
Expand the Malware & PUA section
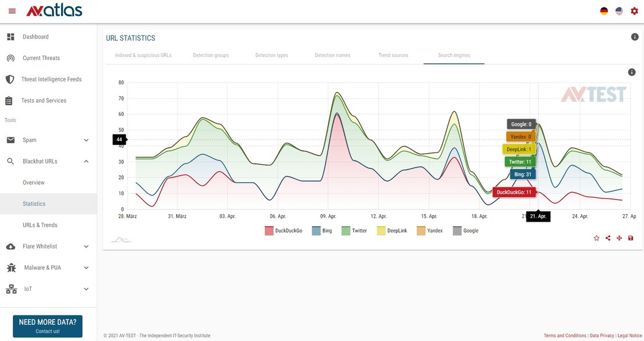(86, 268)
